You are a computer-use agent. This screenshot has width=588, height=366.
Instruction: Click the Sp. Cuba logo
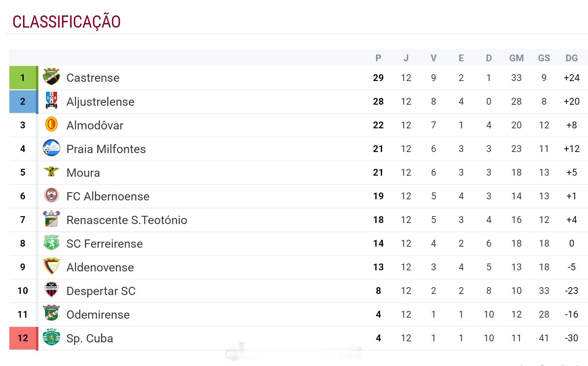click(x=51, y=337)
